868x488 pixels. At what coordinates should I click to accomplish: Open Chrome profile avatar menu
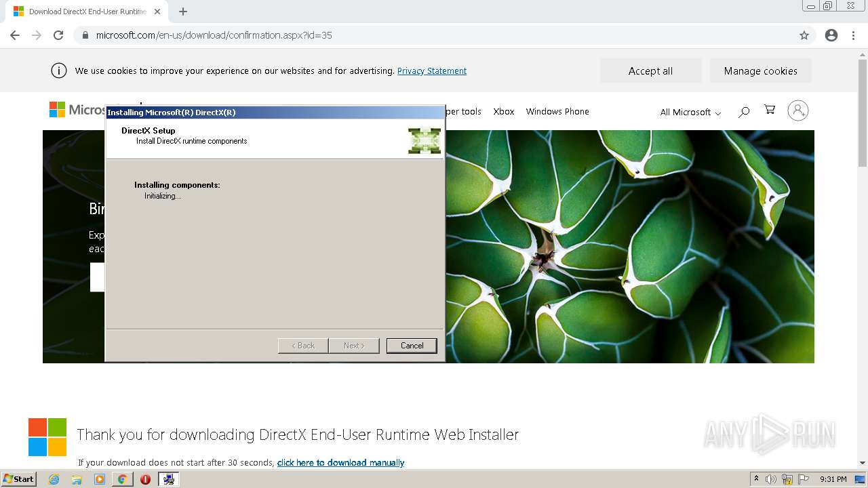831,35
